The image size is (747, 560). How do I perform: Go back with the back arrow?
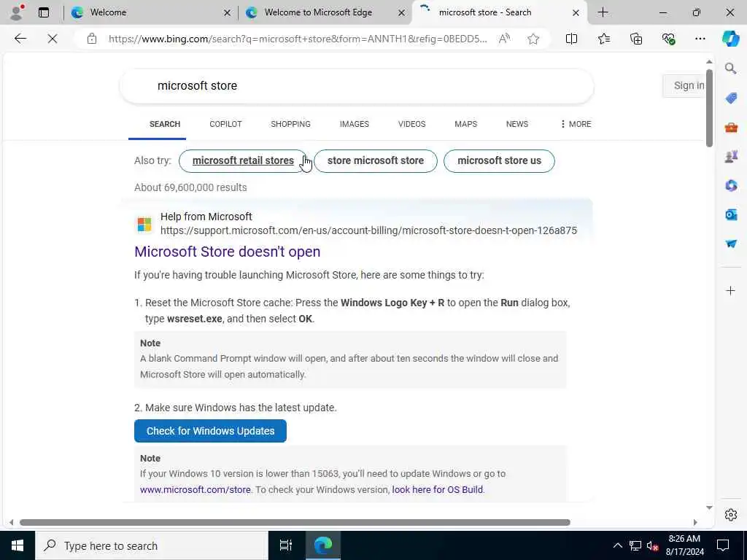coord(20,39)
